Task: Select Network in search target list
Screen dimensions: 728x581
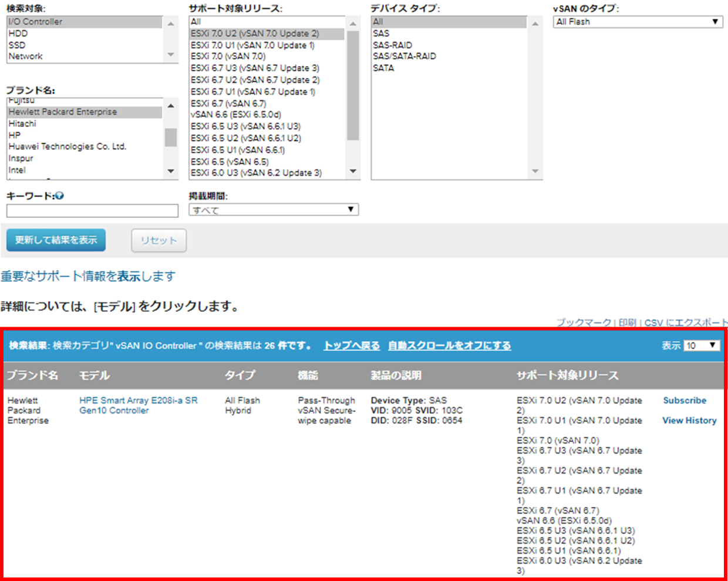Action: tap(85, 56)
